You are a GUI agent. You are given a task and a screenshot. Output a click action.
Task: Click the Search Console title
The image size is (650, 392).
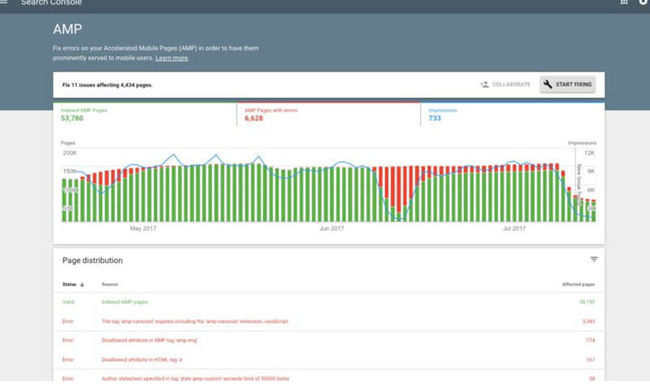pyautogui.click(x=51, y=2)
